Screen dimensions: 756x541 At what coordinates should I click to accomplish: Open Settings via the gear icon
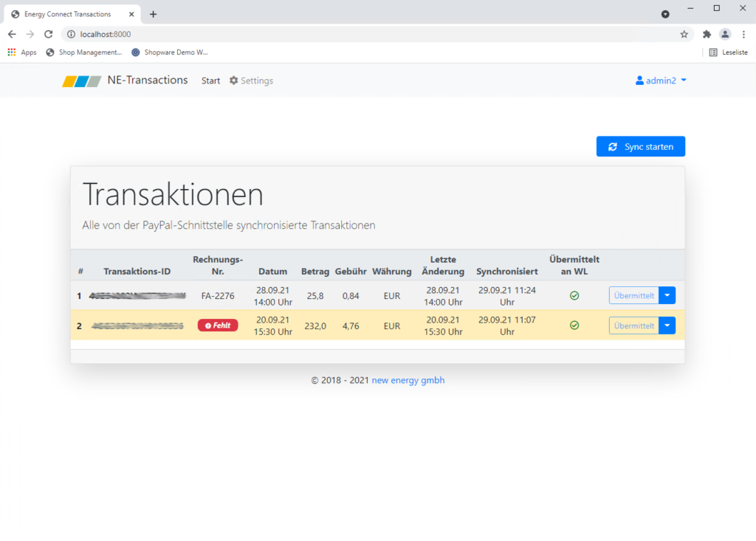(x=234, y=80)
